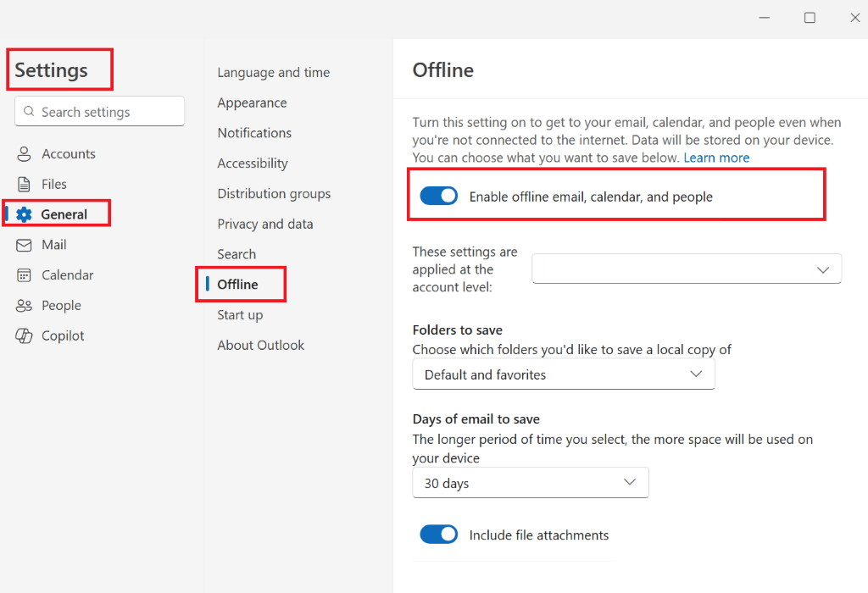
Task: Open the Accounts settings icon
Action: (24, 153)
